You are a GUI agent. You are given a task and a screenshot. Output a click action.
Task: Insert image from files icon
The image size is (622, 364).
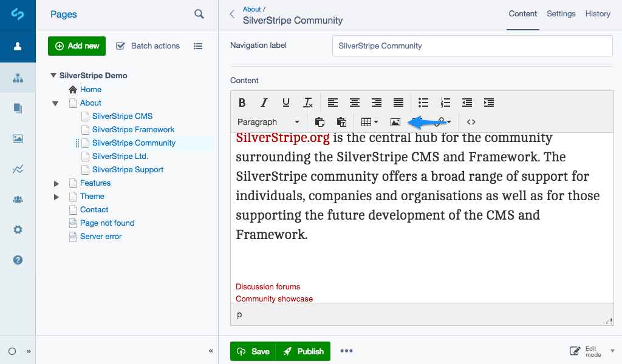click(395, 122)
